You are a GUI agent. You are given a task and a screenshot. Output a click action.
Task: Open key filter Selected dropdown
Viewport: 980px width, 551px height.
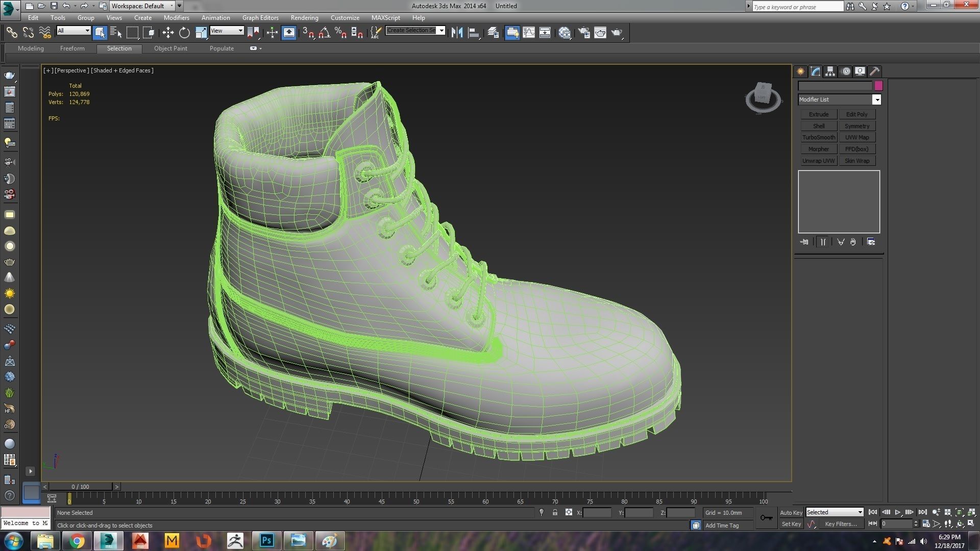click(x=834, y=512)
